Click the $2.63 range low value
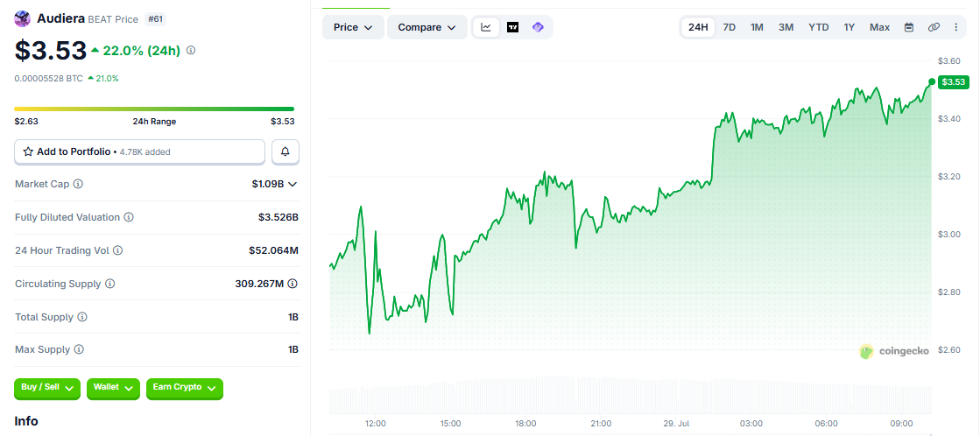This screenshot has width=980, height=436. pos(26,122)
